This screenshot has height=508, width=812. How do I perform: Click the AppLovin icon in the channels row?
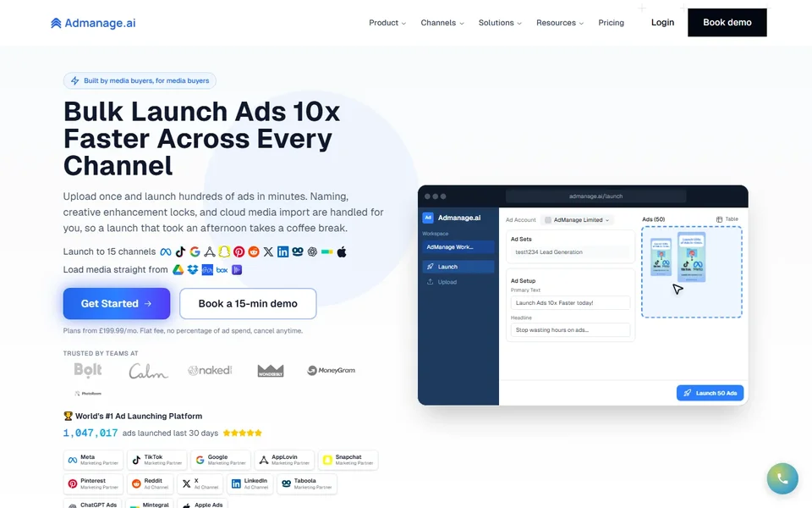pos(209,252)
